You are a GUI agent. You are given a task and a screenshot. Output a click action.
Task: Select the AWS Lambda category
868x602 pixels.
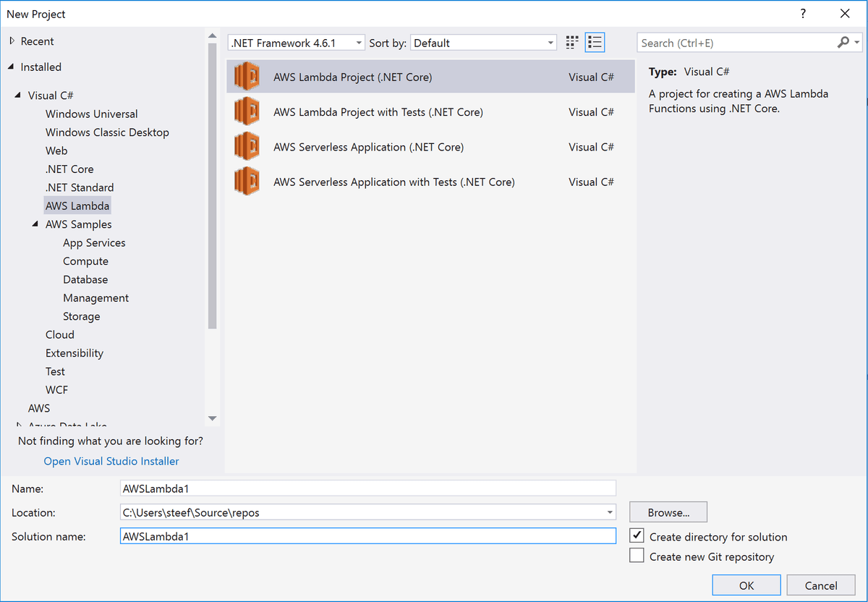point(77,205)
